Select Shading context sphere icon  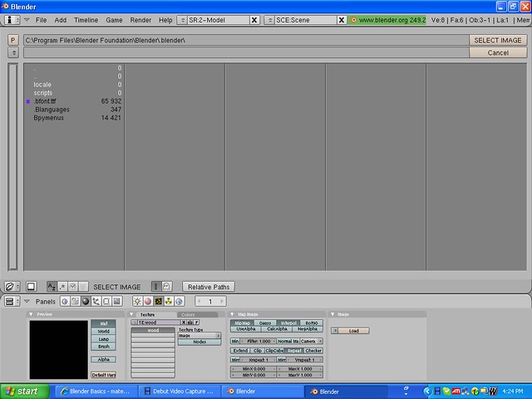point(86,301)
